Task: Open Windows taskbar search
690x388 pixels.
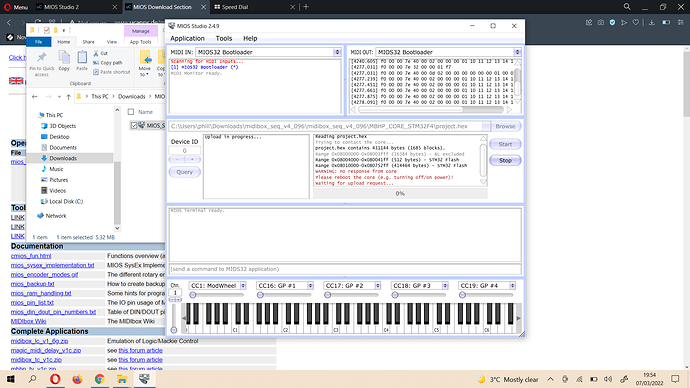Action: (33, 379)
